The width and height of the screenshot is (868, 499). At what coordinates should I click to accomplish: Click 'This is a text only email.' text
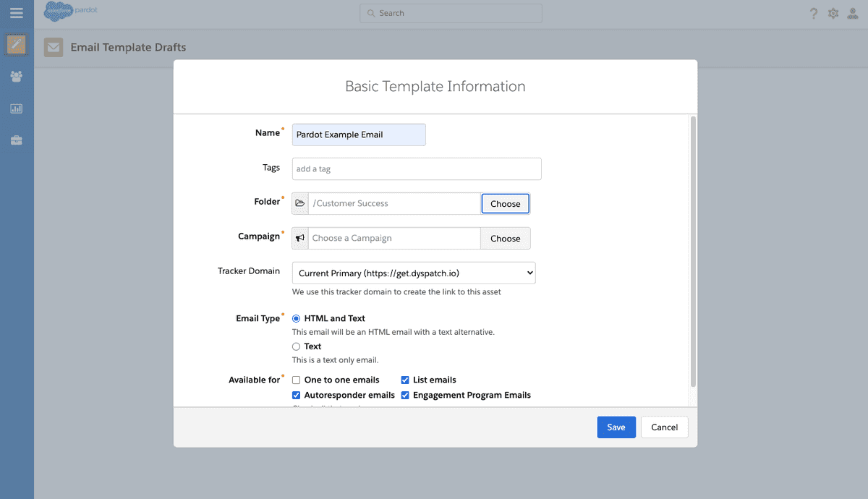(x=335, y=360)
